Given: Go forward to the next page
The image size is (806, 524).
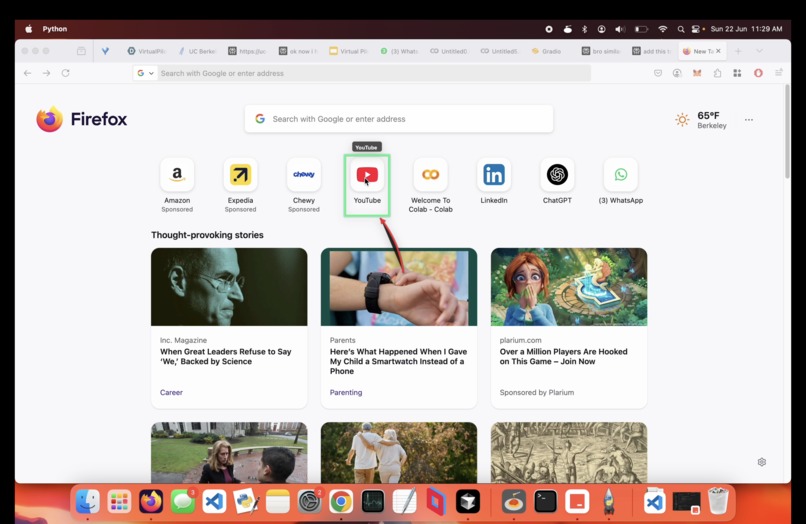Looking at the screenshot, I should (46, 73).
